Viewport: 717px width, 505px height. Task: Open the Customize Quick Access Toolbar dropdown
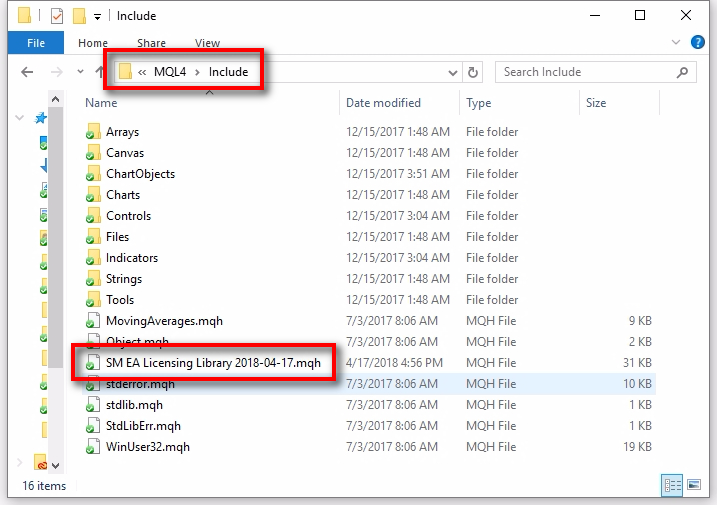pos(97,16)
